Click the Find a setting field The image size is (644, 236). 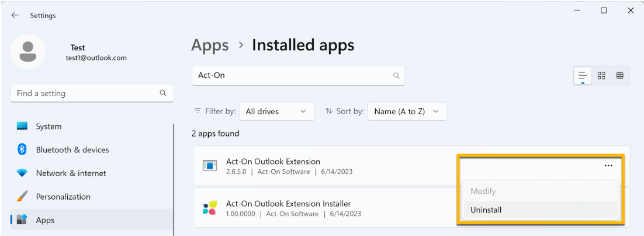pos(92,93)
